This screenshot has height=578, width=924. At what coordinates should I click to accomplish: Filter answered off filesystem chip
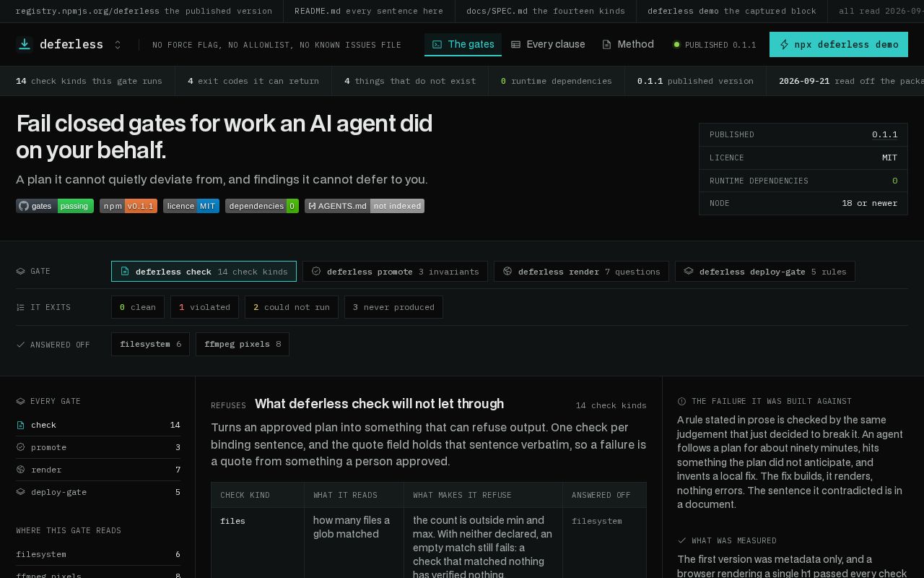coord(150,344)
